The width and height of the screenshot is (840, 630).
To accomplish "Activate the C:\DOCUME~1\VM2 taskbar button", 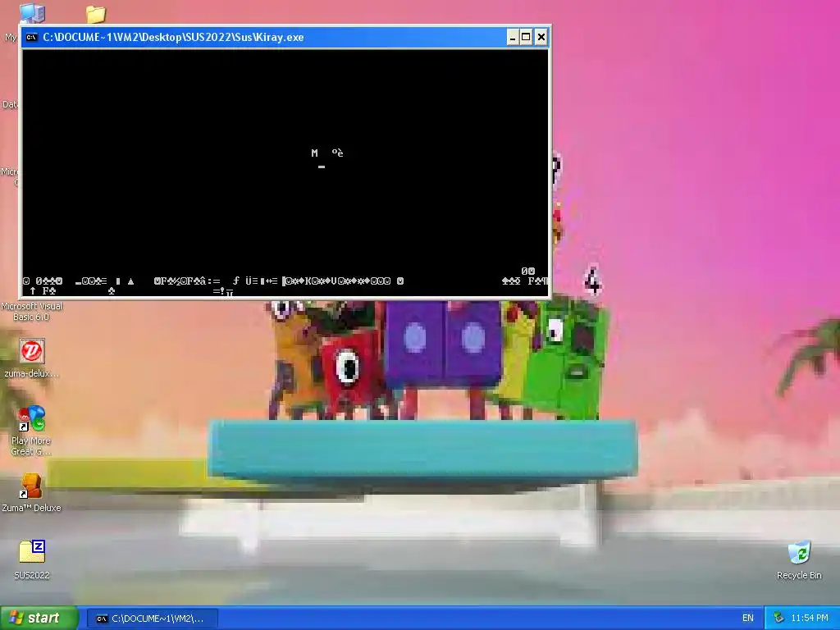I will coord(153,619).
